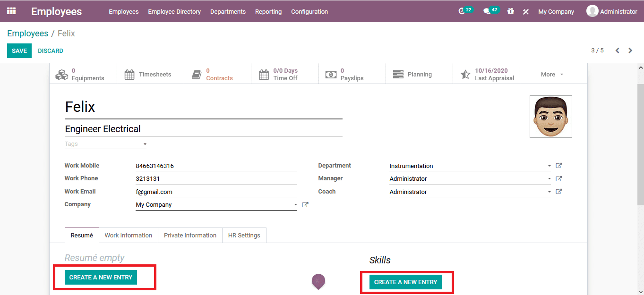Click the Employees app title
The height and width of the screenshot is (295, 644).
pos(57,11)
